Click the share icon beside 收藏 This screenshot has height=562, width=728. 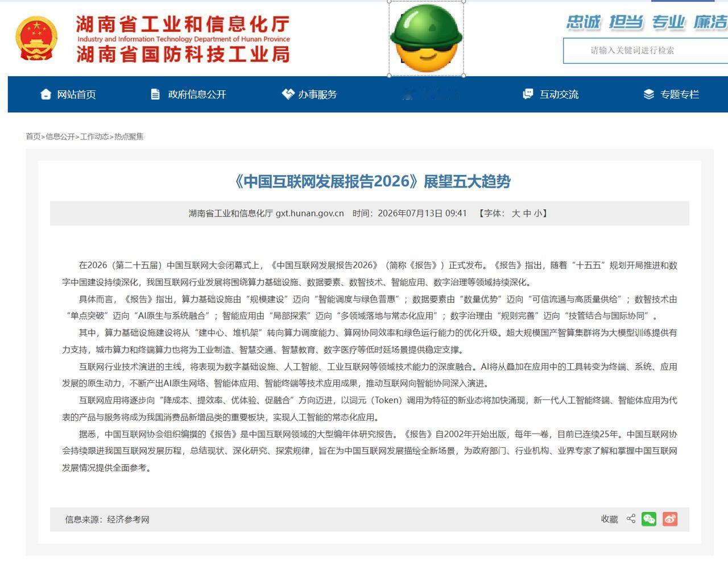[631, 519]
